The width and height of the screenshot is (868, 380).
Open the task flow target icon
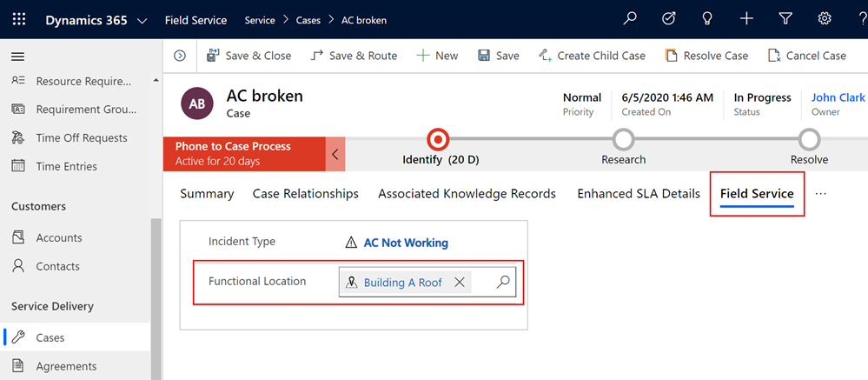point(669,19)
